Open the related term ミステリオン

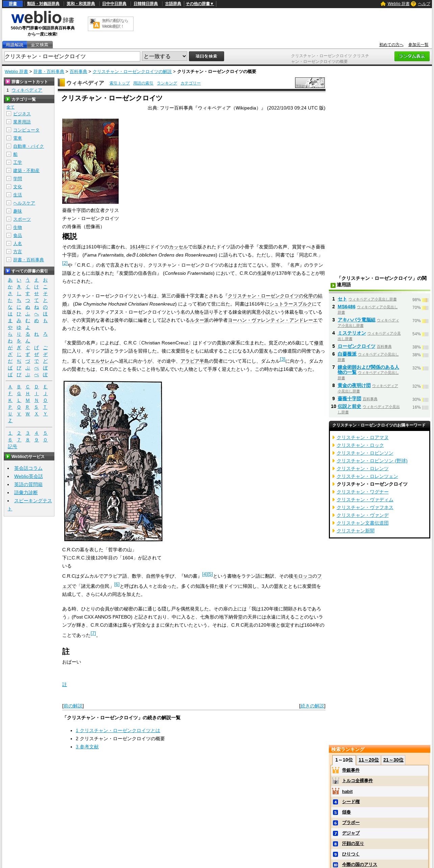(x=352, y=333)
